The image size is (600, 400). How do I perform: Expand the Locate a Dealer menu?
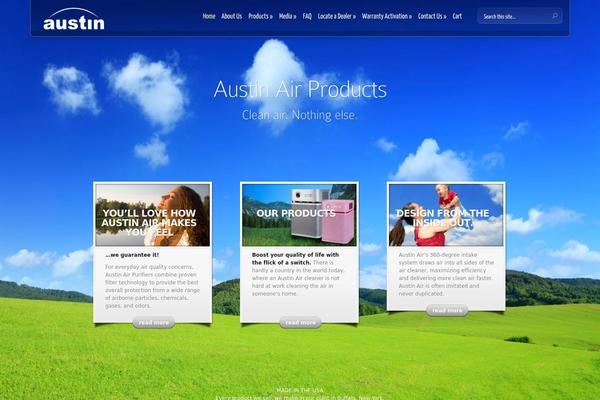(336, 16)
